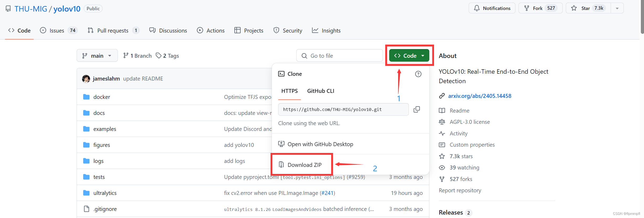Click the terminal icon beside Clone
644x218 pixels.
click(x=281, y=74)
